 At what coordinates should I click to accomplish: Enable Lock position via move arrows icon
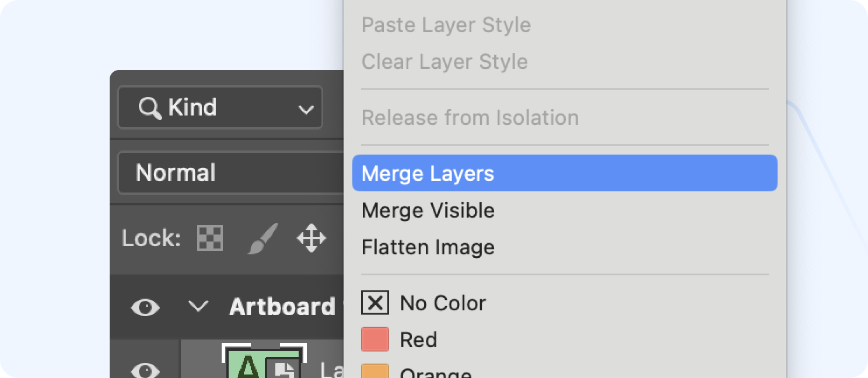tap(312, 237)
